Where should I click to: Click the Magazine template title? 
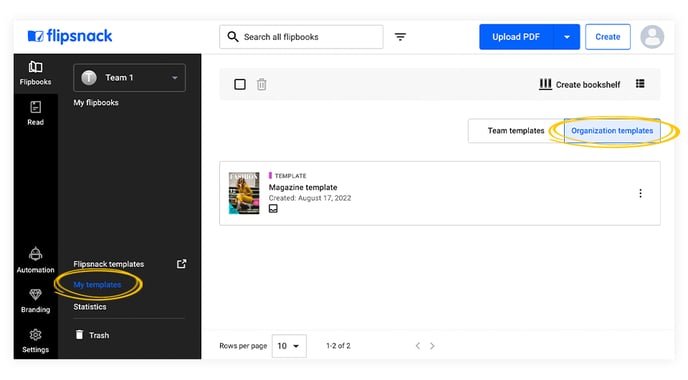point(303,187)
